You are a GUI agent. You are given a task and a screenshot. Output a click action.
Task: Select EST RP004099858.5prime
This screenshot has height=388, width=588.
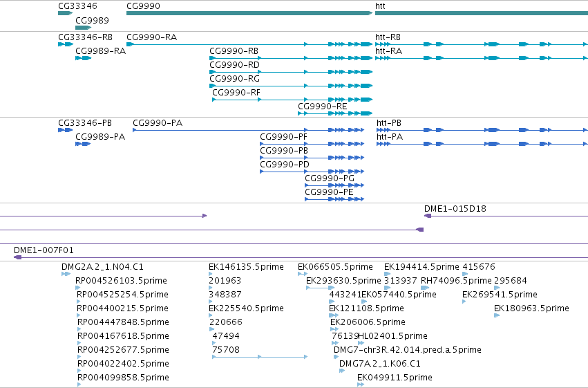click(x=123, y=378)
